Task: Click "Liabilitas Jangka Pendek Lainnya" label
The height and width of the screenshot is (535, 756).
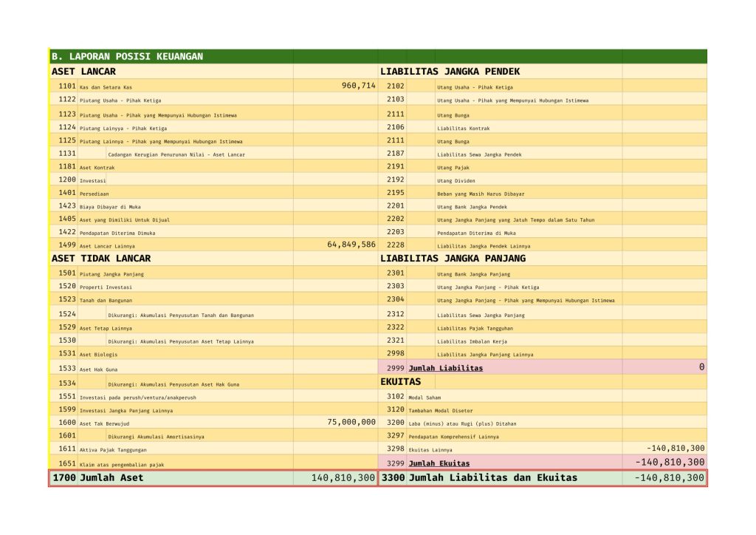Action: [x=484, y=246]
